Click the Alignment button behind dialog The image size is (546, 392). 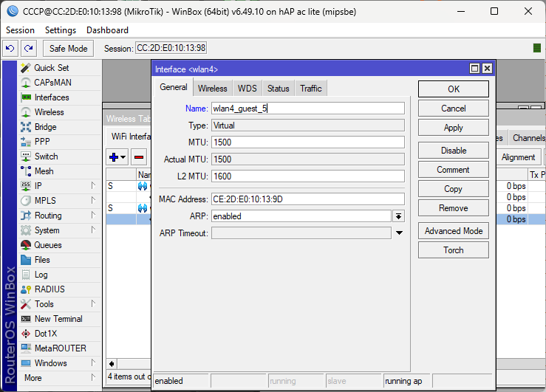[518, 157]
